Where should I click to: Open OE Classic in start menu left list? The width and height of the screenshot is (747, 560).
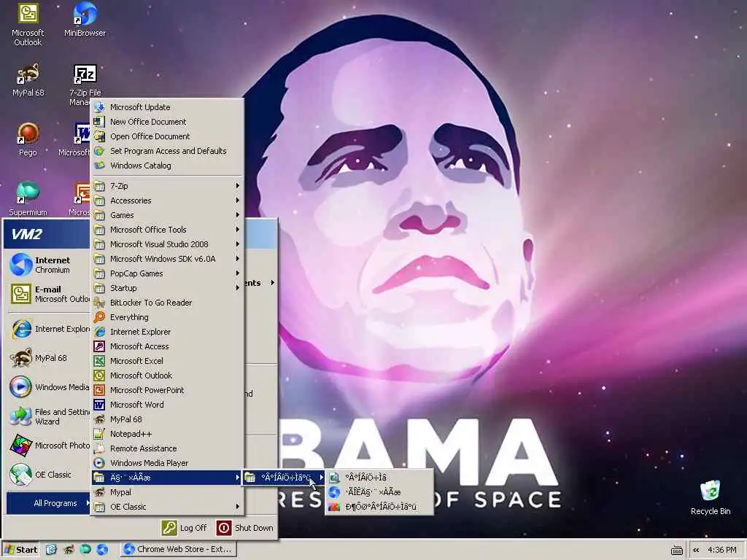(49, 475)
